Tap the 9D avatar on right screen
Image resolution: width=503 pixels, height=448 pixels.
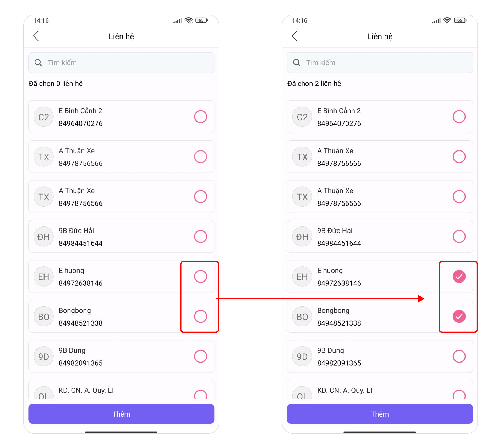pyautogui.click(x=302, y=357)
